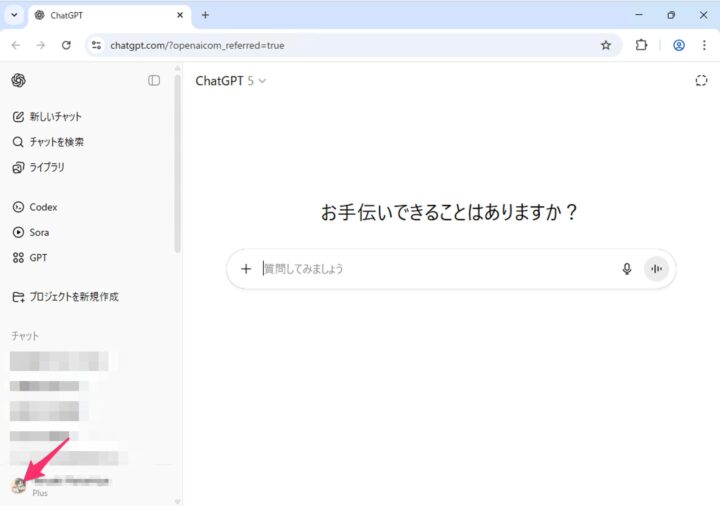
Task: Reload the page with refresh icon
Action: point(66,45)
